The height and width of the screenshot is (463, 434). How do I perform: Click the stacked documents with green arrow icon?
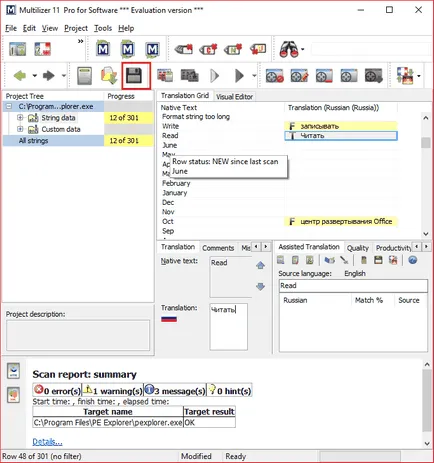pos(109,76)
